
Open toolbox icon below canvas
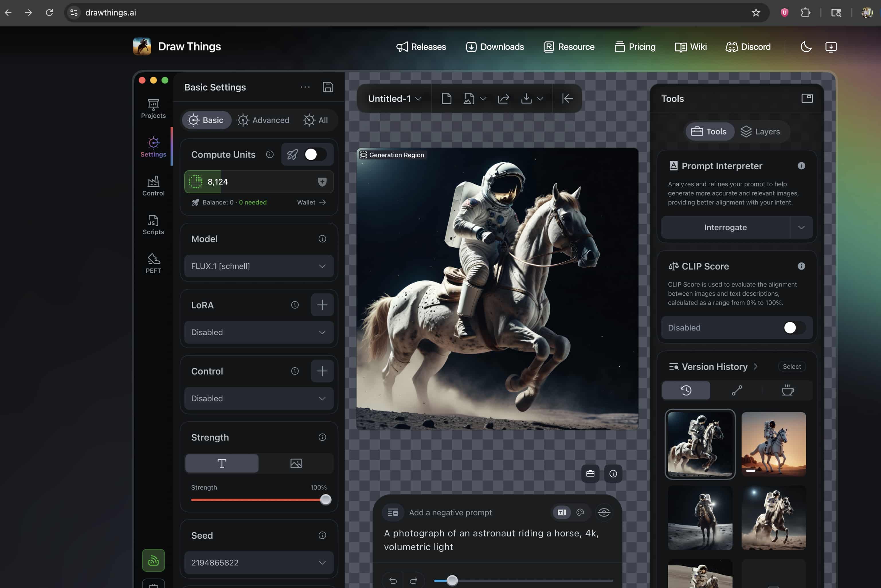[590, 474]
